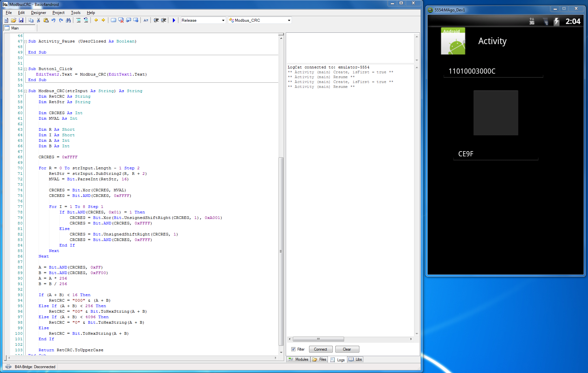Open a project with folder icon

pos(14,20)
